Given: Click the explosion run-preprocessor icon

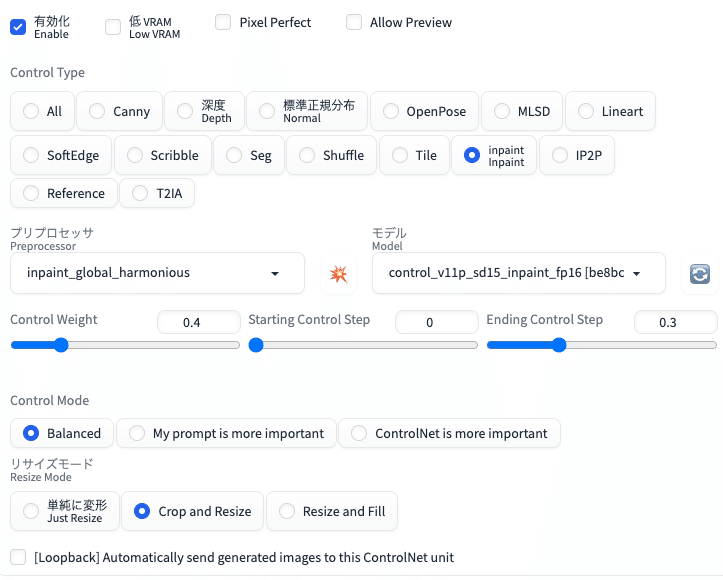Looking at the screenshot, I should [339, 274].
